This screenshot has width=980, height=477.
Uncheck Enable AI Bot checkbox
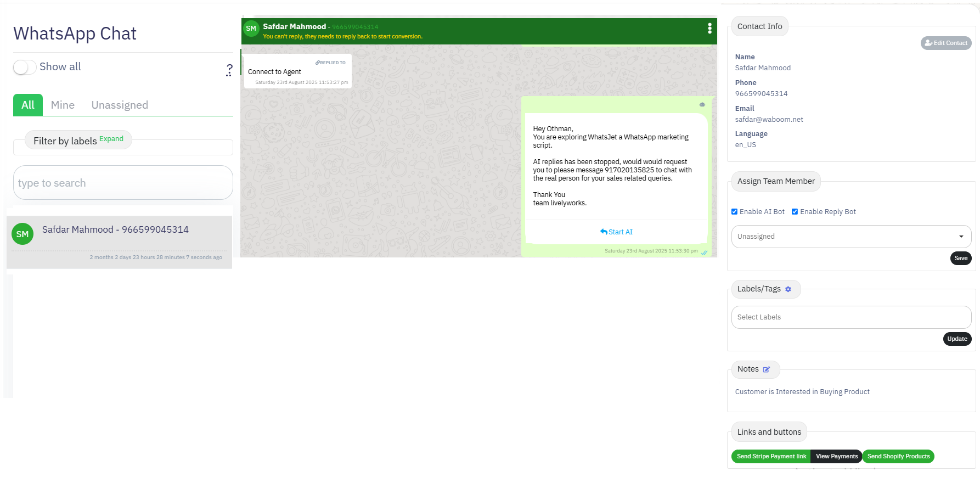click(734, 212)
